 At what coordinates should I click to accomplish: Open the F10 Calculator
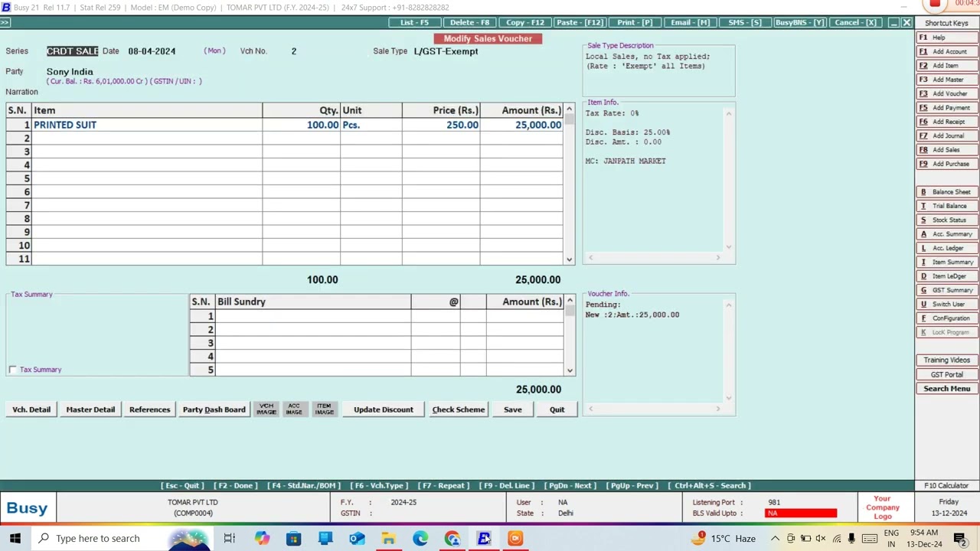point(946,486)
